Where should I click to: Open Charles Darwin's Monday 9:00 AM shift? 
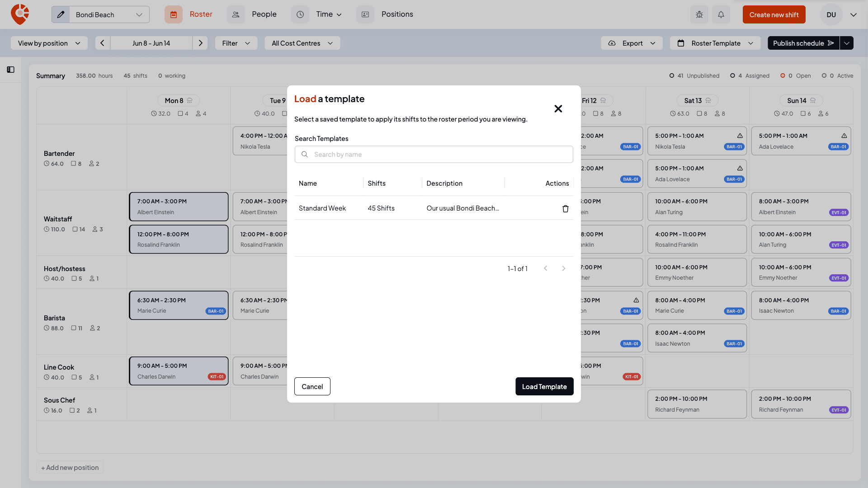[x=179, y=371]
